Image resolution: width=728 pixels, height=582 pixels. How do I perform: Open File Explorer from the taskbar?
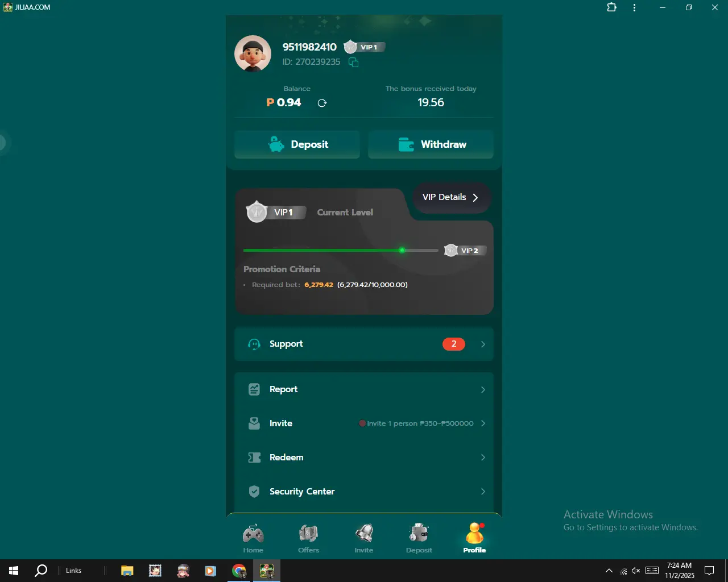[x=127, y=571]
